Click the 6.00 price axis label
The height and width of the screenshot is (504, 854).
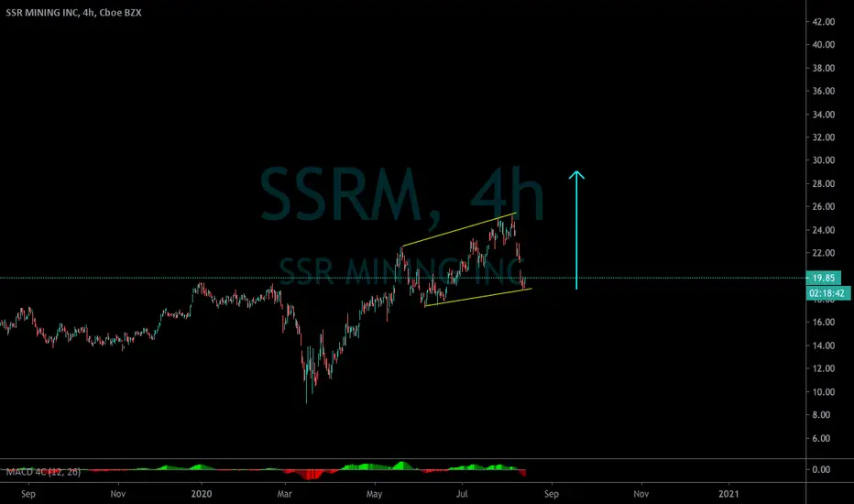(x=821, y=438)
